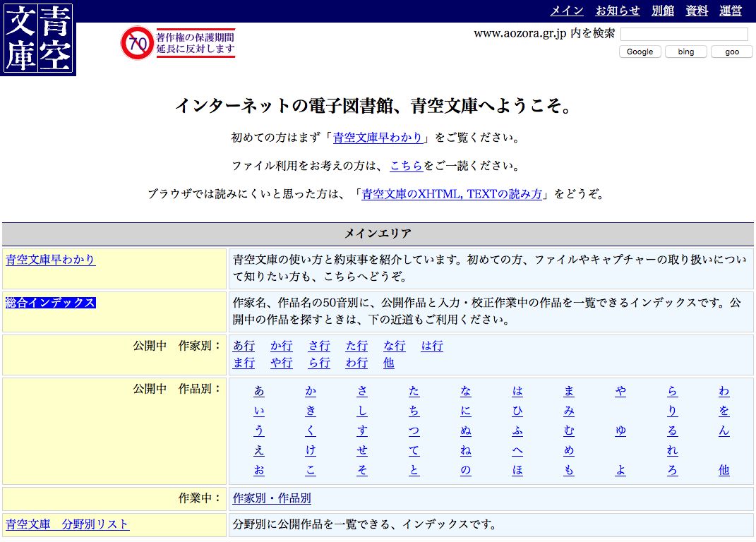
Task: Select 運営 in the top navigation
Action: coord(731,11)
